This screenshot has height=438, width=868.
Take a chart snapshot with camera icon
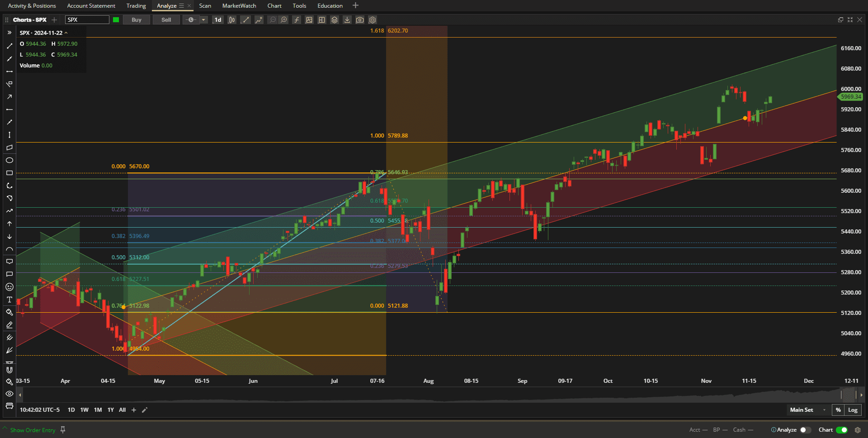pyautogui.click(x=360, y=20)
